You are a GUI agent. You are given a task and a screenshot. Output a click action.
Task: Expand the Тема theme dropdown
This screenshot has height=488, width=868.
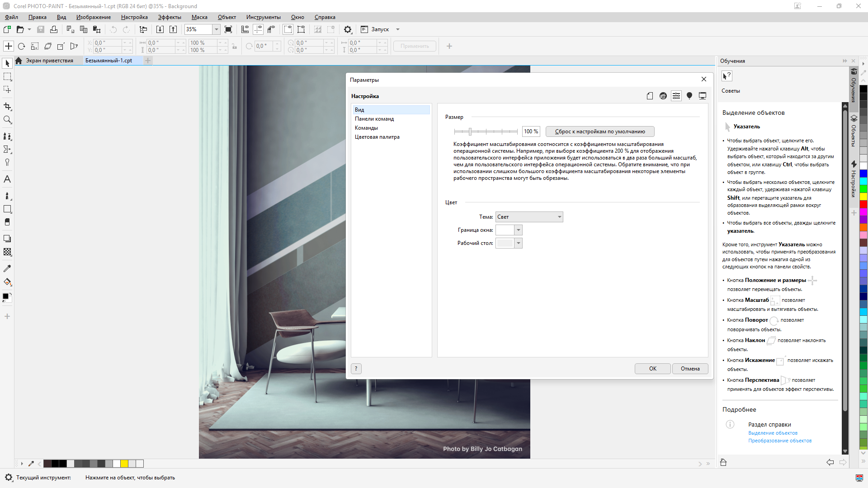click(x=529, y=217)
